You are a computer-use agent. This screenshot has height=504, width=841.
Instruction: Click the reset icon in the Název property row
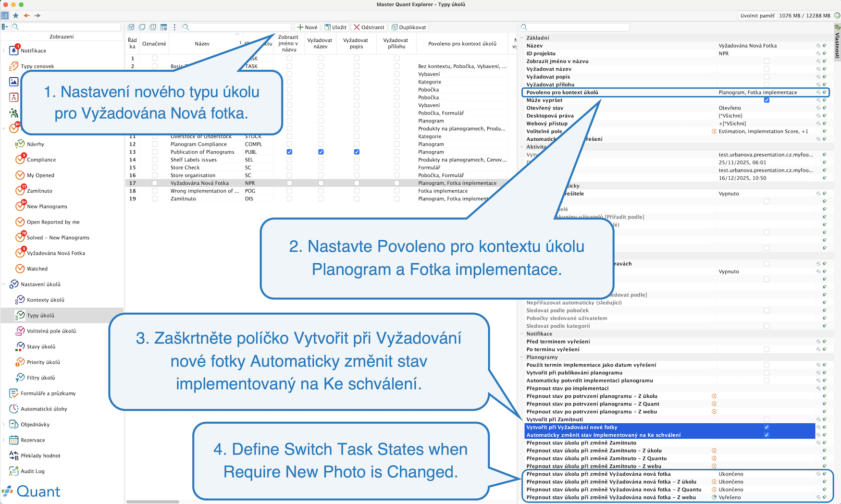[x=818, y=46]
